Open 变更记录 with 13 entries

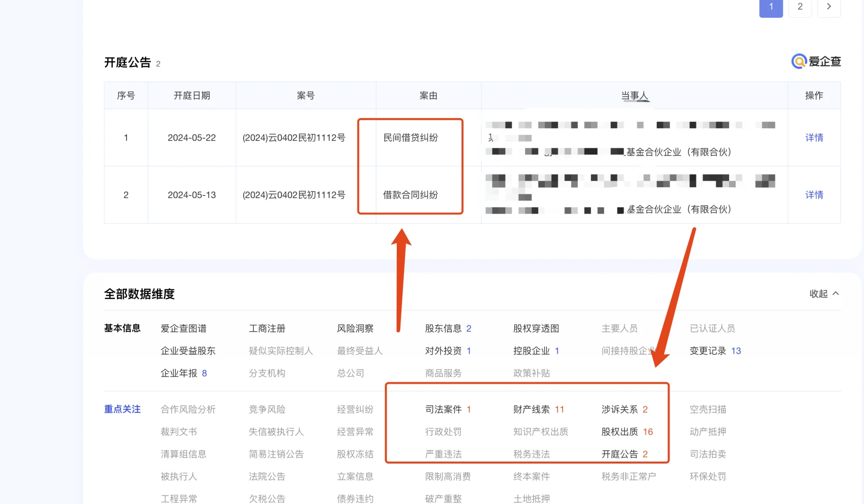tap(716, 351)
